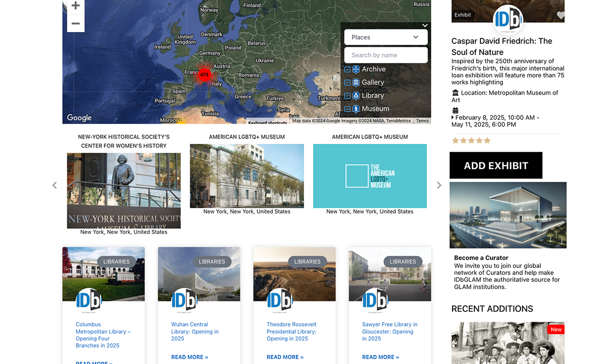This screenshot has width=605, height=364.
Task: Read more about Sawyer Free Library
Action: click(381, 357)
